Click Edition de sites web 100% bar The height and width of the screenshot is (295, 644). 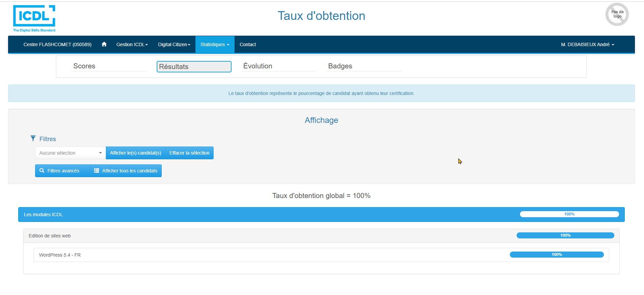click(x=565, y=235)
